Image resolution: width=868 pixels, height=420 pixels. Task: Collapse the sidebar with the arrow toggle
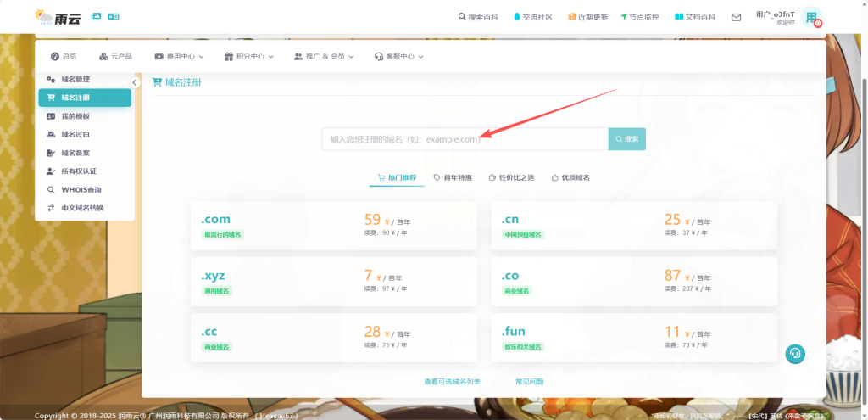coord(135,83)
